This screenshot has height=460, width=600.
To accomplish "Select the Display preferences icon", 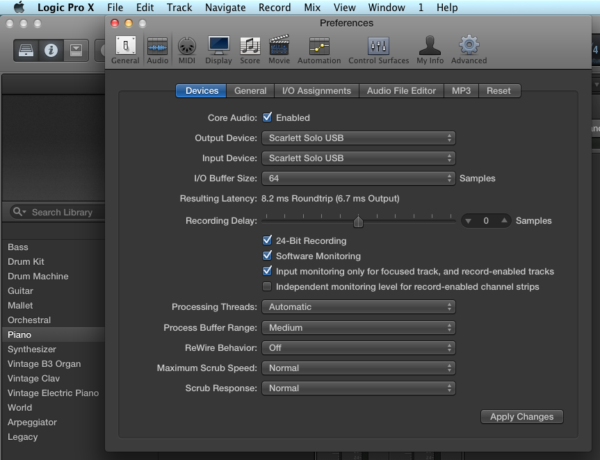I will point(218,48).
